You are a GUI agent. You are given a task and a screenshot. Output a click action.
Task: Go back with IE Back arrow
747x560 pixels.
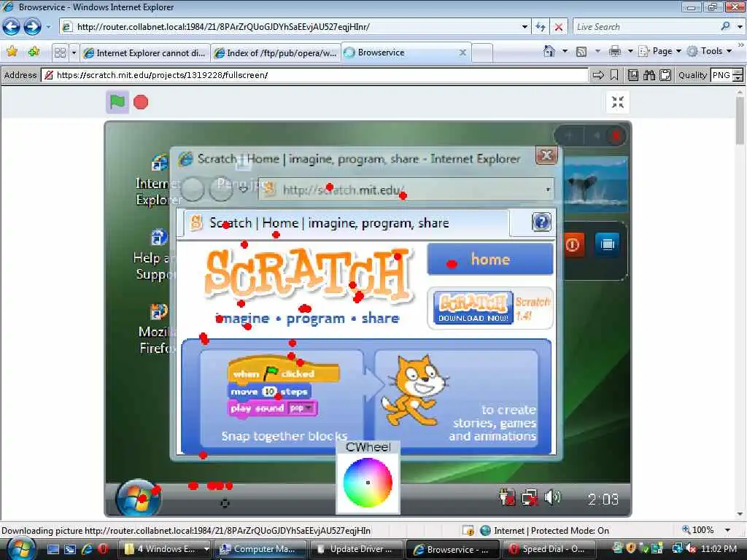[x=12, y=27]
